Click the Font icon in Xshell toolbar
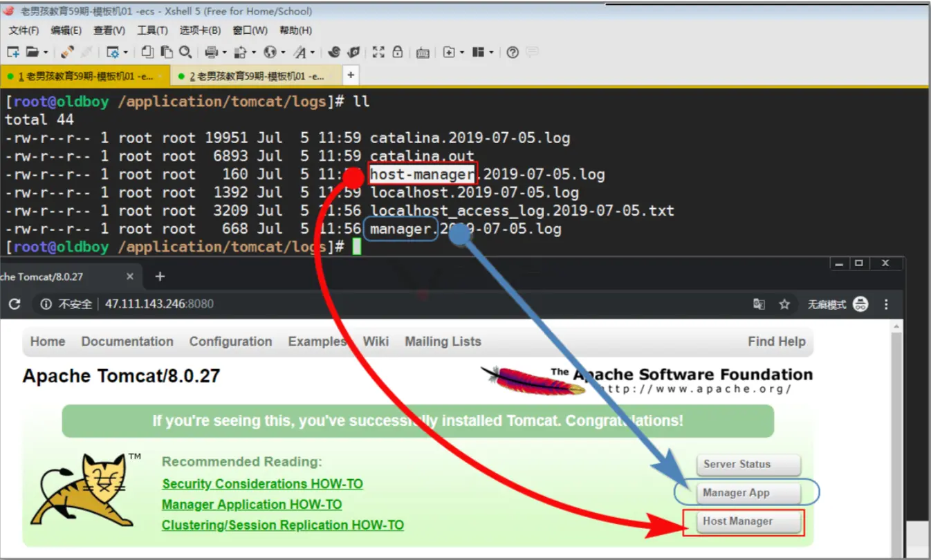This screenshot has height=560, width=931. (x=299, y=52)
